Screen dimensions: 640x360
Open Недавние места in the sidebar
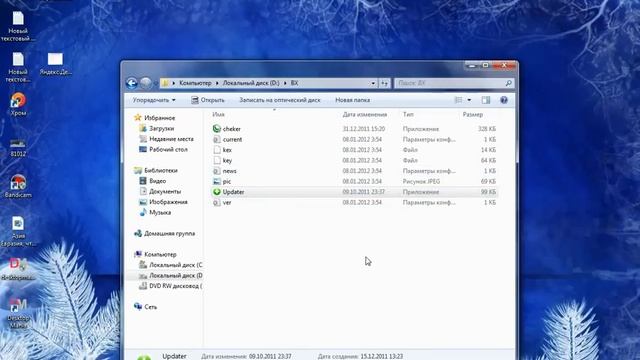171,139
